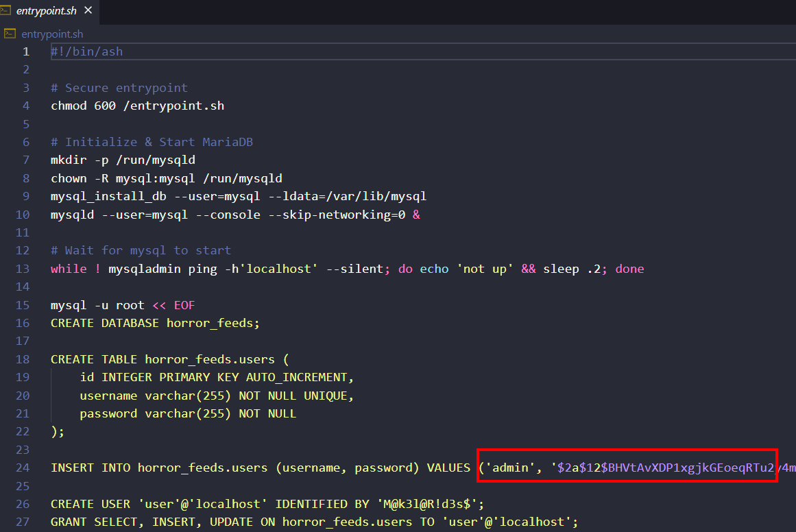Click the mysqladmin word on line 13

pyautogui.click(x=145, y=269)
